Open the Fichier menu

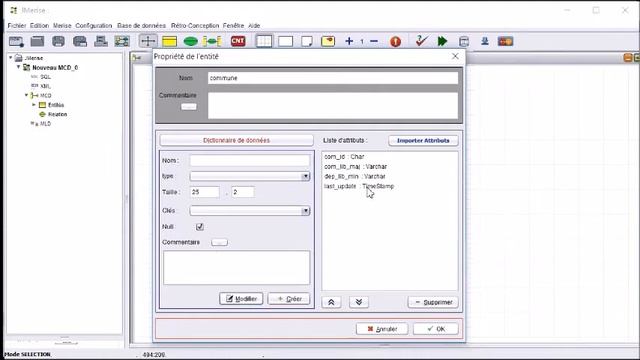(17, 25)
